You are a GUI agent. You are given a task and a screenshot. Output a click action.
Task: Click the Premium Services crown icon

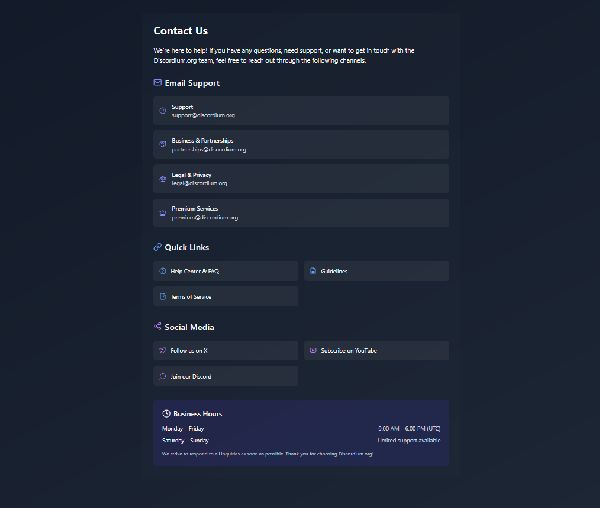pos(163,212)
